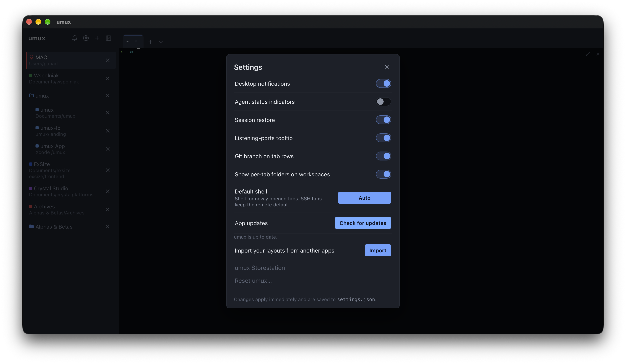The height and width of the screenshot is (364, 626).
Task: Collapse the umux folder icon
Action: tap(31, 95)
